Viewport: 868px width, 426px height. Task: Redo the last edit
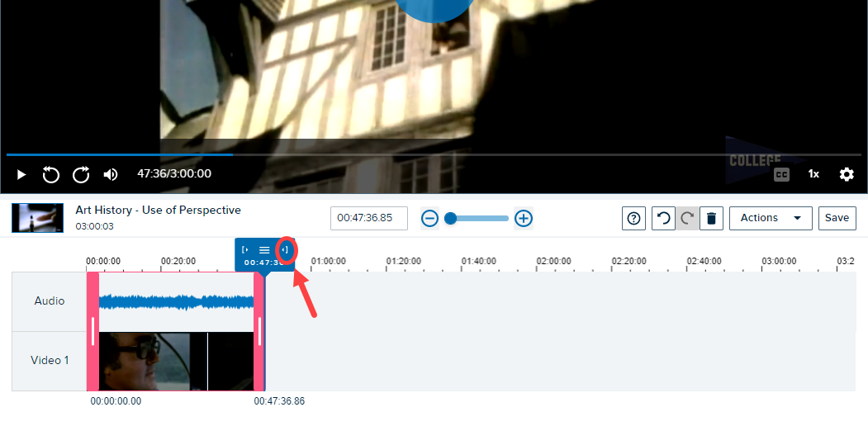pyautogui.click(x=687, y=219)
